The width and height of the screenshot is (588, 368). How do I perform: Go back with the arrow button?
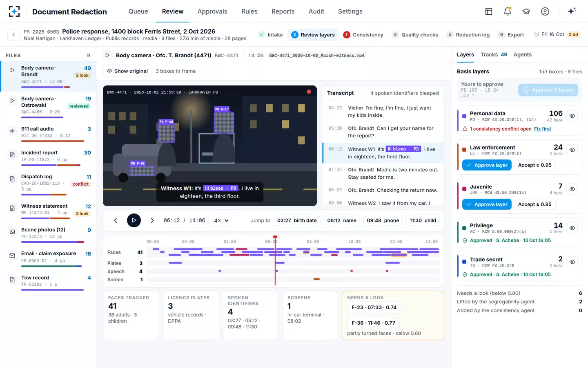pos(14,35)
